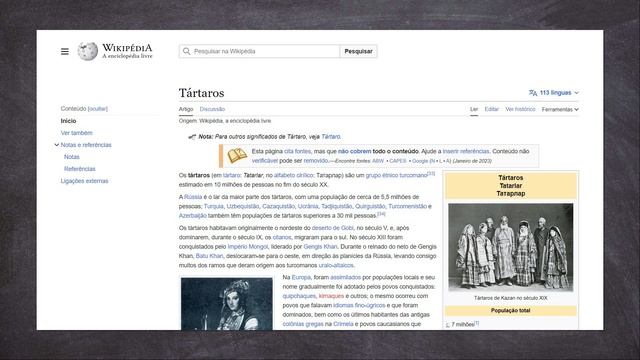This screenshot has height=360, width=640.
Task: Select the 'População total' infobox header
Action: click(511, 311)
